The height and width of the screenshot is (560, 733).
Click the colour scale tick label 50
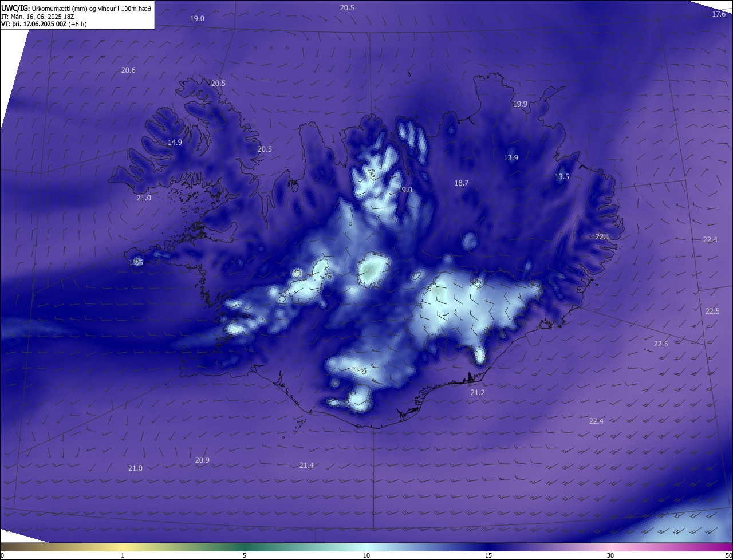point(728,555)
